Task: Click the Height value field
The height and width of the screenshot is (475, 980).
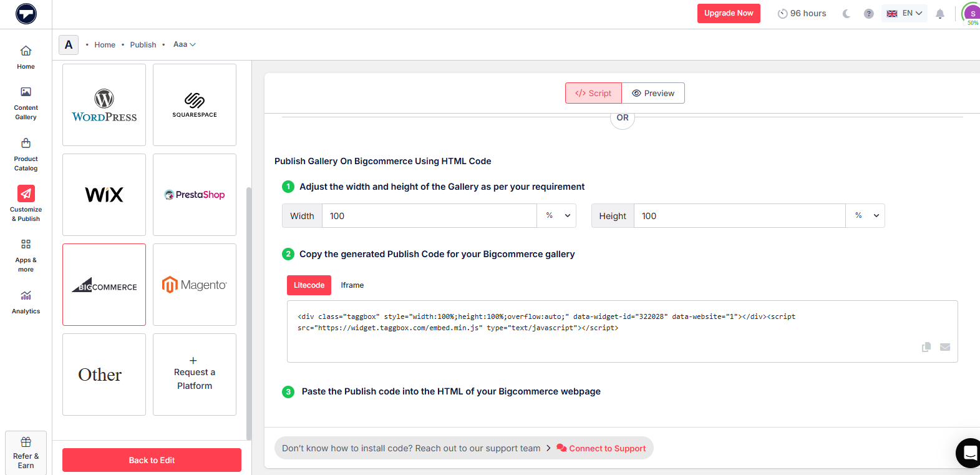Action: tap(740, 215)
